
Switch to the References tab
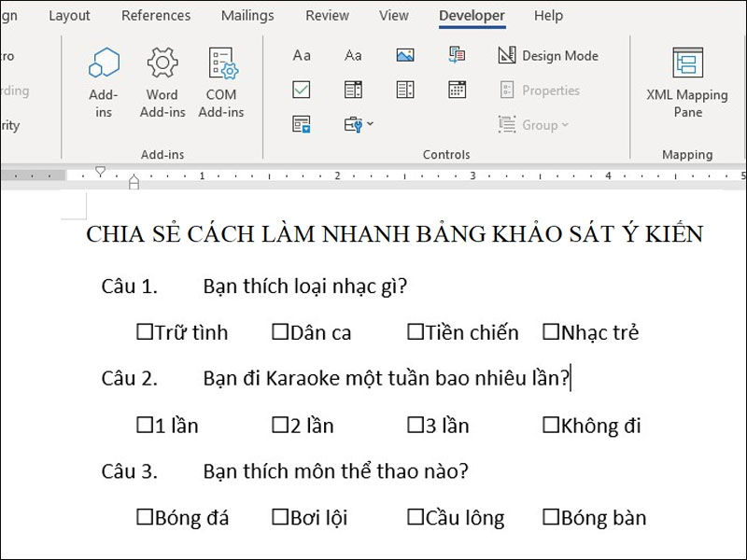[156, 15]
